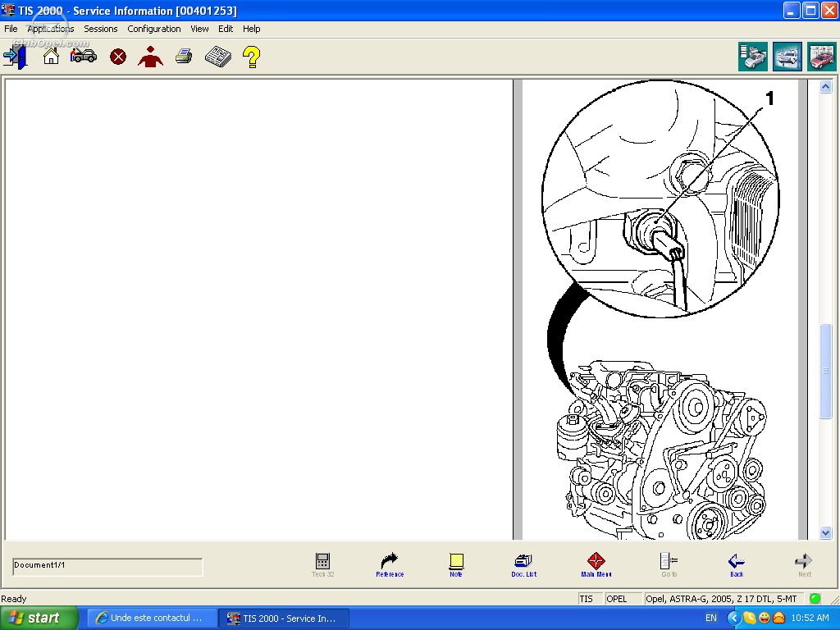840x630 pixels.
Task: Click the green status indicator light
Action: coord(815,598)
